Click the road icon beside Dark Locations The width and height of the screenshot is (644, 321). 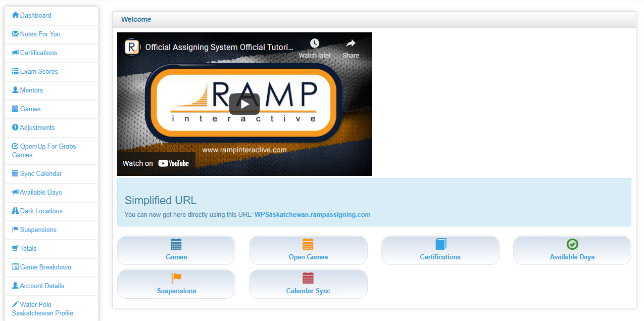(15, 211)
